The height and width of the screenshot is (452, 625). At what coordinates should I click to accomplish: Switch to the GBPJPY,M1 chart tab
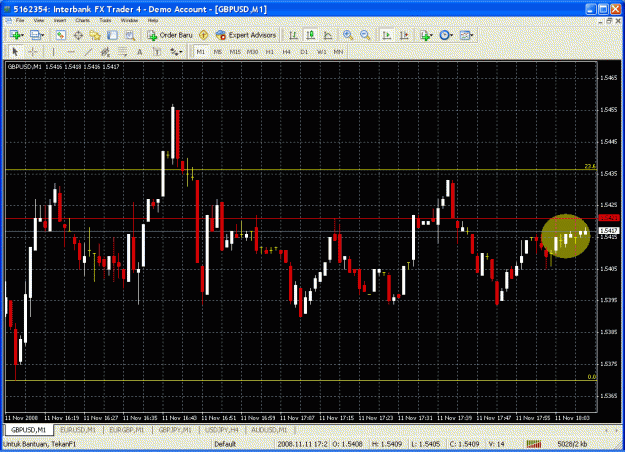(175, 430)
